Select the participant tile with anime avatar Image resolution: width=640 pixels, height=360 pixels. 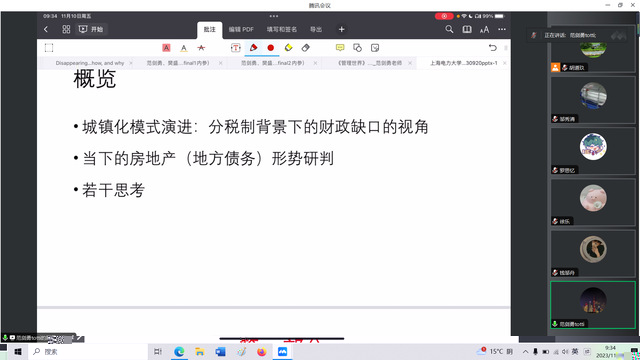click(x=593, y=151)
